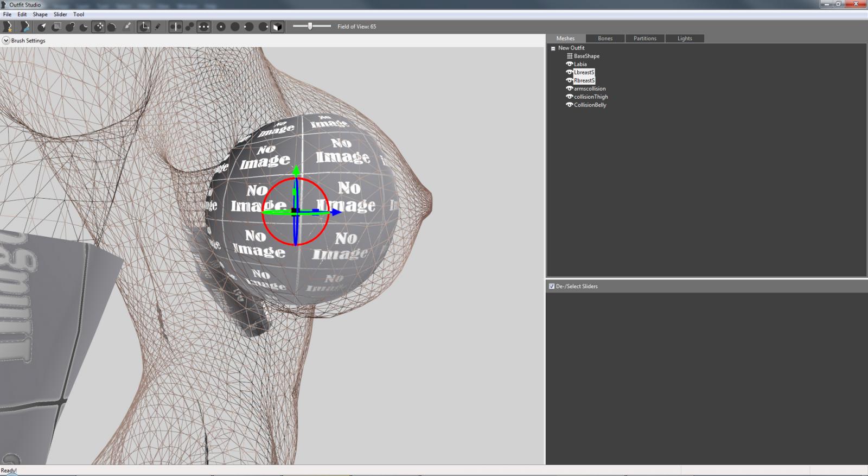Open the Slider menu
The height and width of the screenshot is (476, 868).
click(60, 15)
